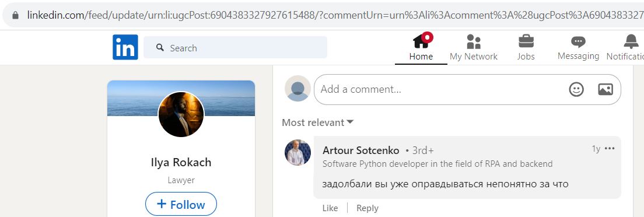This screenshot has width=644, height=217.
Task: Open the Jobs briefcase icon
Action: coord(526,41)
